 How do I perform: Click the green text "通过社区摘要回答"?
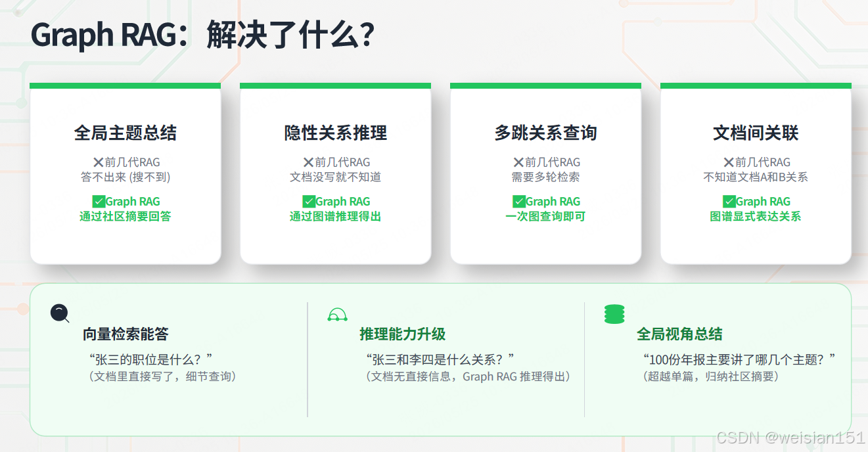click(126, 216)
